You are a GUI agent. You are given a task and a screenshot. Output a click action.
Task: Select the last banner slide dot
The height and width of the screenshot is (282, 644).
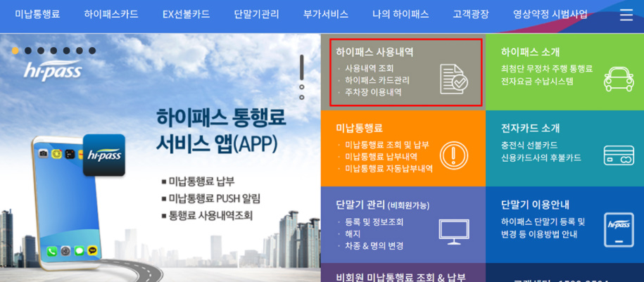pyautogui.click(x=92, y=51)
